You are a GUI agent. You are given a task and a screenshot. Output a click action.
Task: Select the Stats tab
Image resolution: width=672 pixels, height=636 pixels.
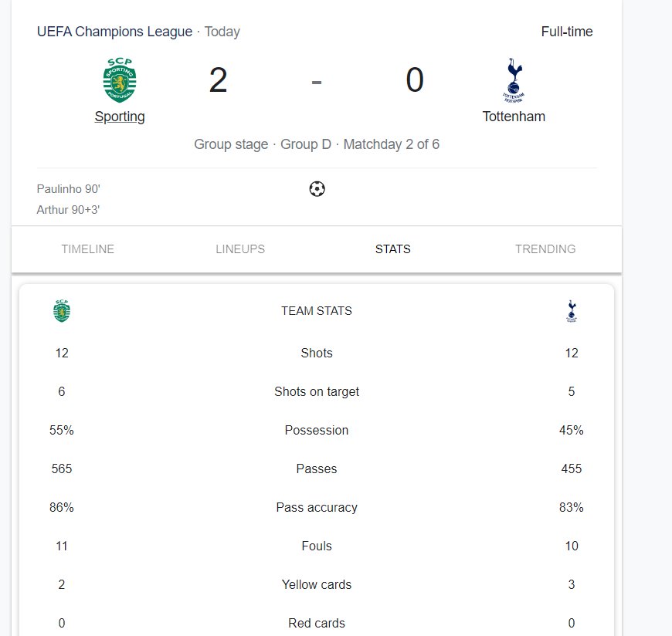(393, 249)
